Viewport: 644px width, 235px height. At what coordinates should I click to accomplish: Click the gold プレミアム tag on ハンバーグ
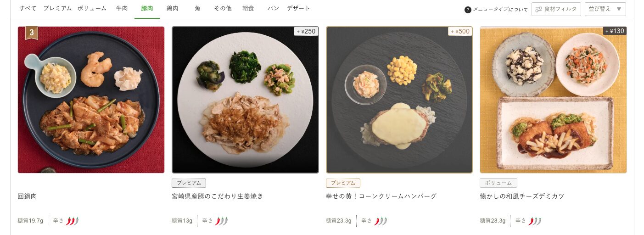[x=343, y=183]
